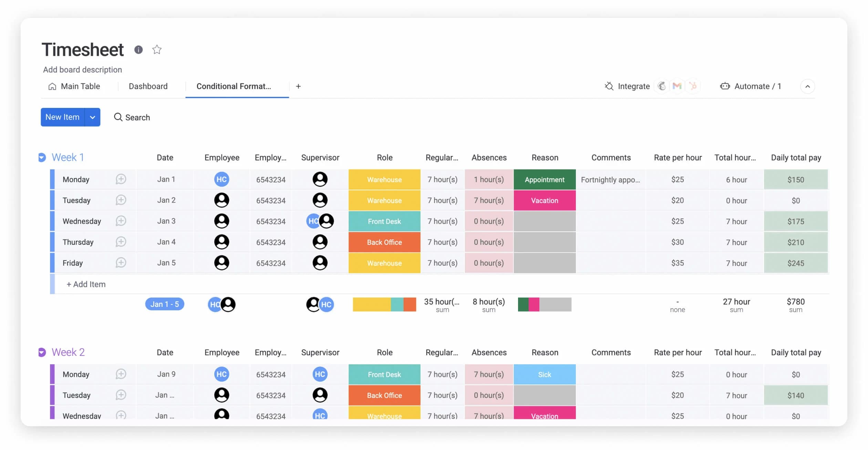868x450 pixels.
Task: Collapse the Week 2 group
Action: pos(42,352)
